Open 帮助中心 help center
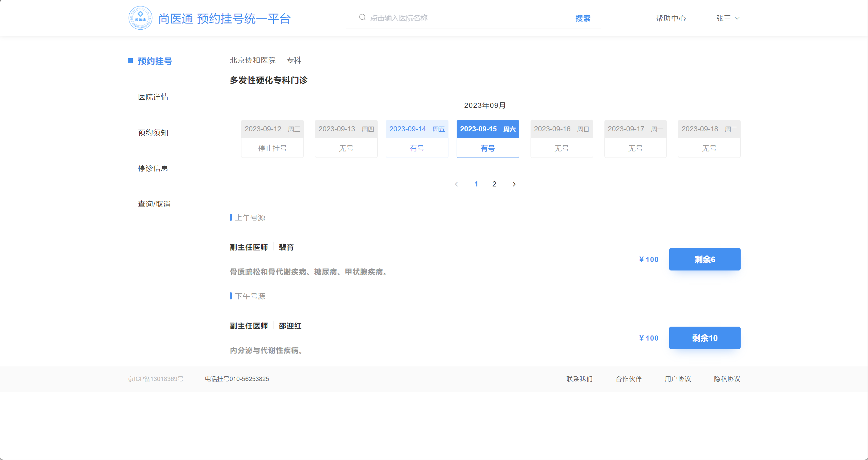Screen dimensions: 868x460 click(x=671, y=18)
